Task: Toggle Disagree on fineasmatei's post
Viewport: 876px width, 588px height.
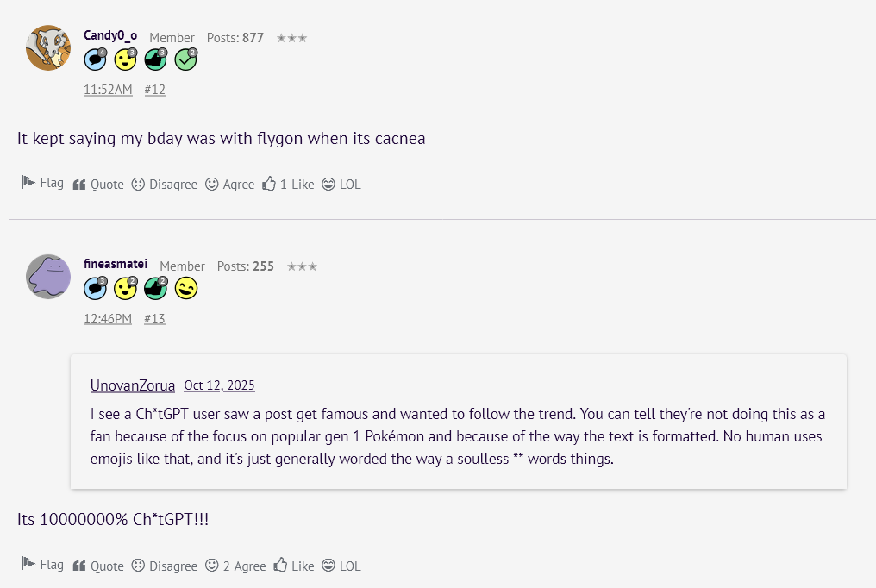Action: 164,566
